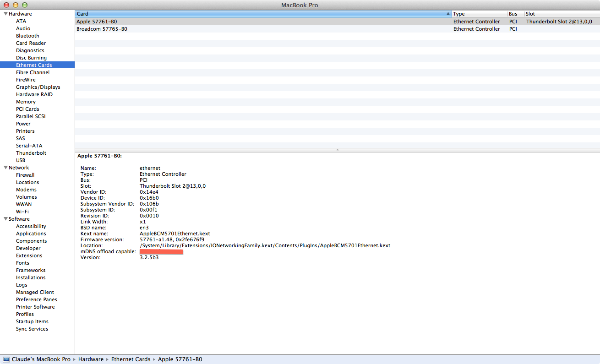Image resolution: width=600 pixels, height=364 pixels.
Task: Collapse the Software section triangle
Action: coord(5,219)
